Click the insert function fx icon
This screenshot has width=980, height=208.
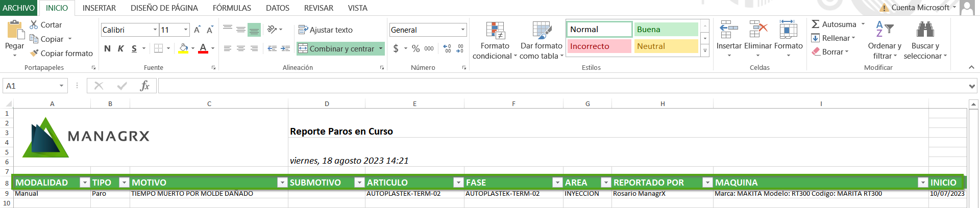coord(144,86)
